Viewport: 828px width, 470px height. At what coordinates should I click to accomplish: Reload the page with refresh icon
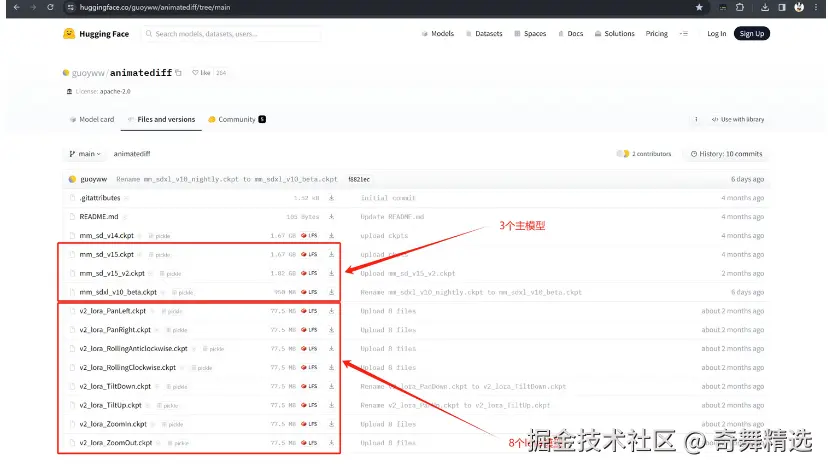(x=50, y=7)
